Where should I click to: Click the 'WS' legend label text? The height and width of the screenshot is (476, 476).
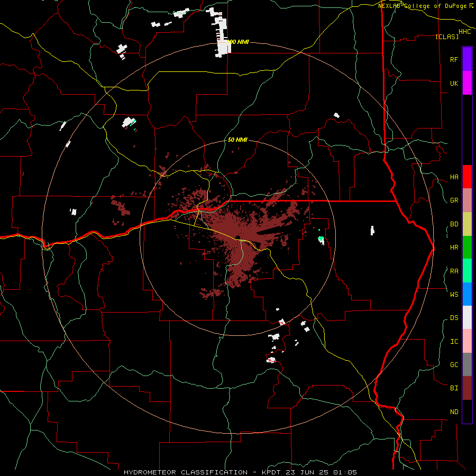[454, 294]
